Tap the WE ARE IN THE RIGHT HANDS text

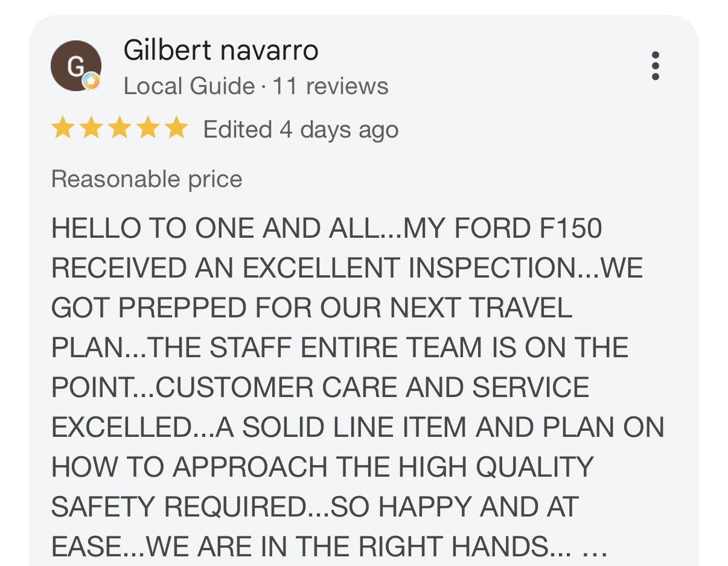pos(348,547)
